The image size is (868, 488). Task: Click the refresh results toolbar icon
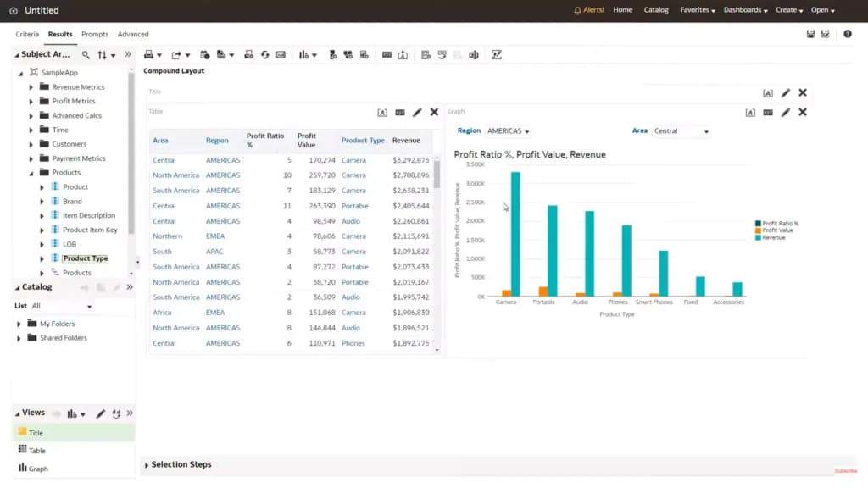(x=265, y=55)
